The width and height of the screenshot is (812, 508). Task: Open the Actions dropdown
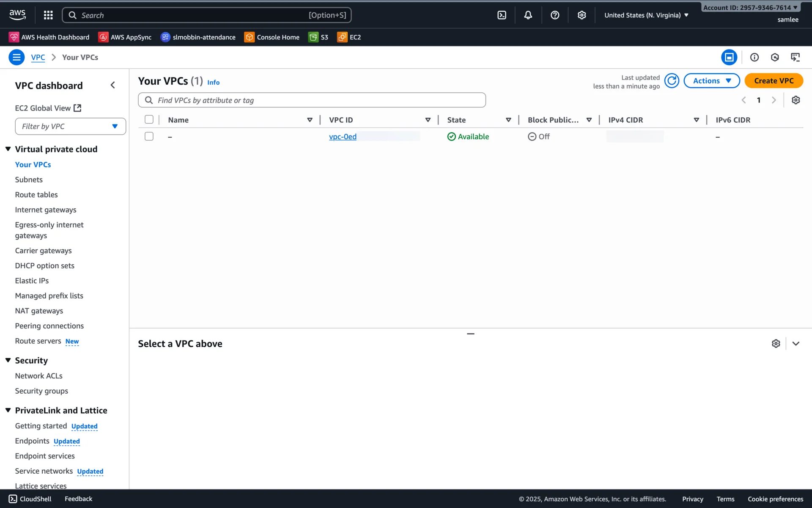pos(711,81)
